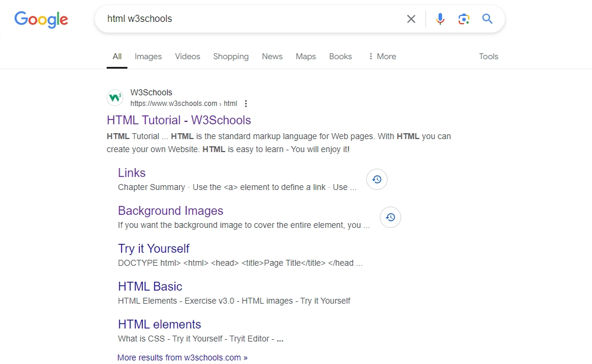Click the https://www.w3schools.com › html URL

[x=184, y=104]
